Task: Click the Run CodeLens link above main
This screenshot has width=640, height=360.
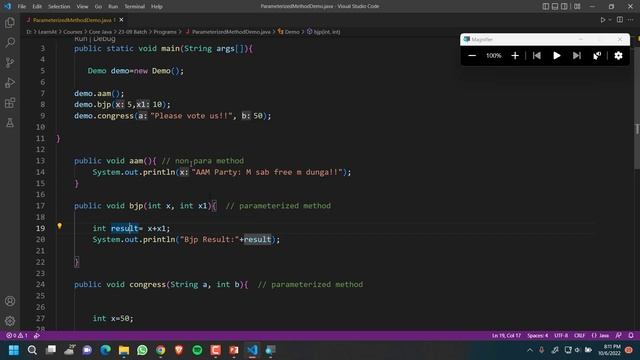Action: click(x=80, y=39)
